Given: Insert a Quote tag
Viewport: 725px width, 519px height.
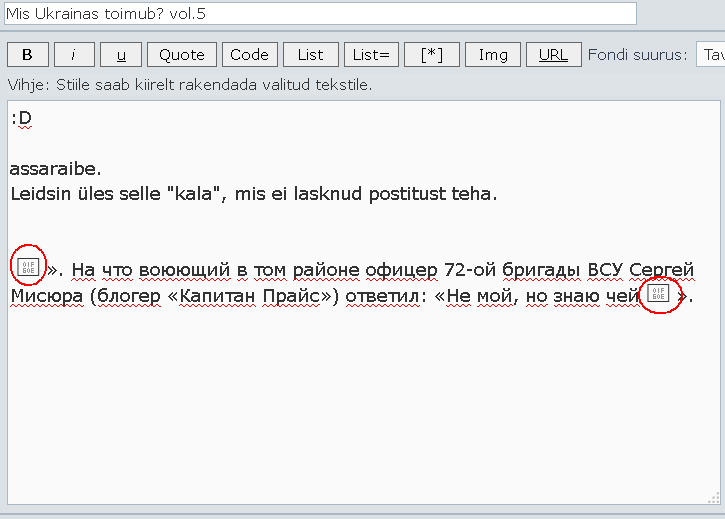Looking at the screenshot, I should pos(181,55).
